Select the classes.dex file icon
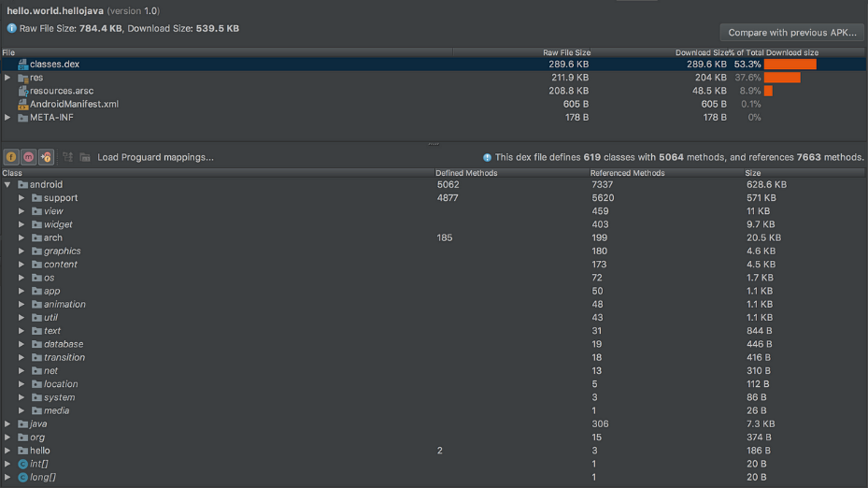The height and width of the screenshot is (488, 868). 22,65
